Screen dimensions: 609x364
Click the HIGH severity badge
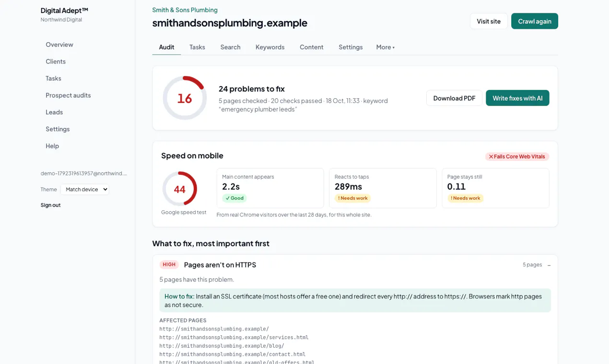(169, 264)
